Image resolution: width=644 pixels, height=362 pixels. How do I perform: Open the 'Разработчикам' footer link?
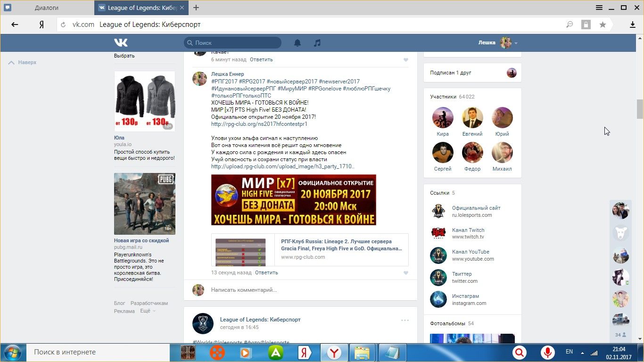point(149,303)
